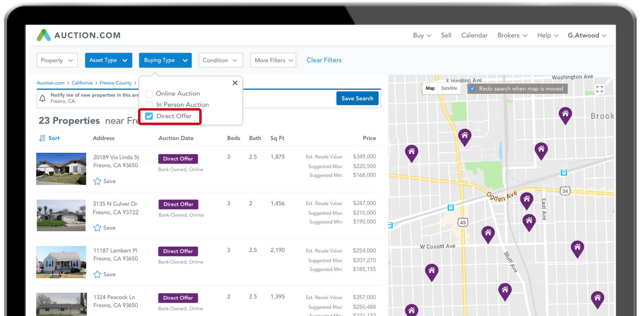Uncheck the Direct Offer checkbox
This screenshot has width=644, height=316.
point(149,116)
